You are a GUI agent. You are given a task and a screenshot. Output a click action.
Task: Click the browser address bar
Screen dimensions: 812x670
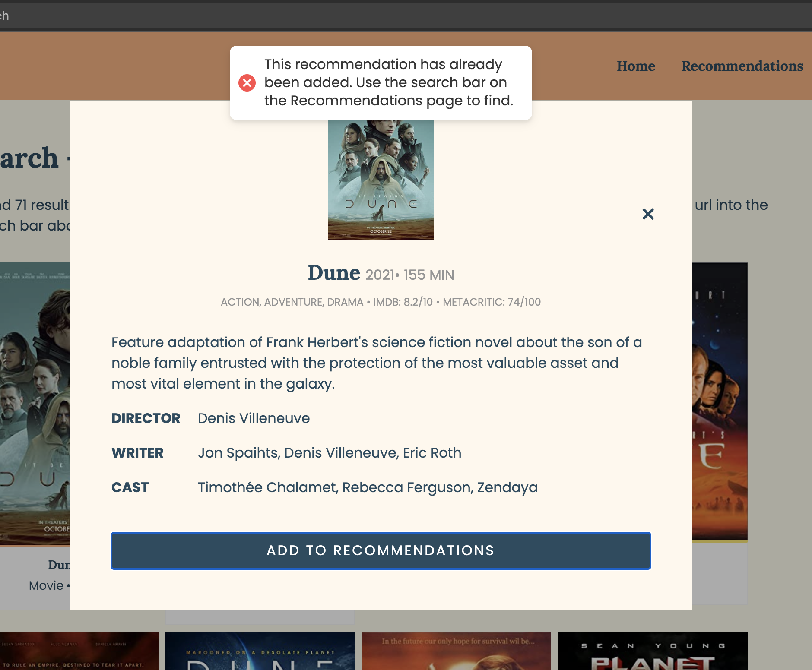pos(406,16)
